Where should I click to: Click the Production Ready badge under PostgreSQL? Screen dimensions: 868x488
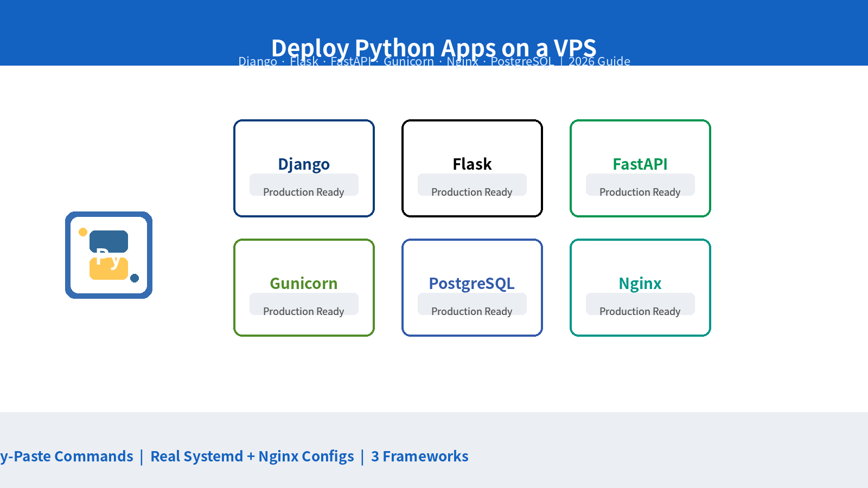click(472, 304)
